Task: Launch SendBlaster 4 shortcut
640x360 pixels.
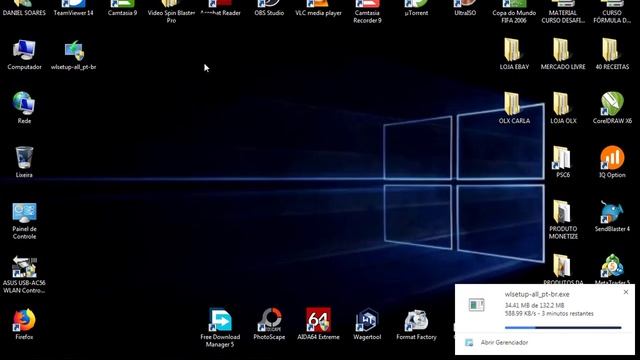Action: 612,216
